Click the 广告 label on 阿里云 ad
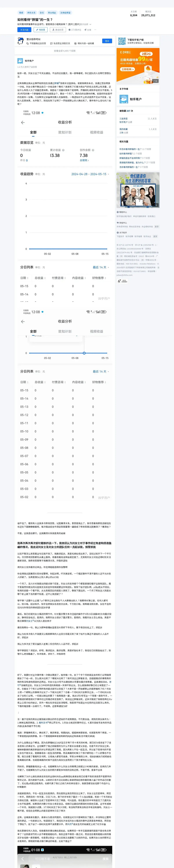This screenshot has width=174, height=868. click(x=155, y=81)
